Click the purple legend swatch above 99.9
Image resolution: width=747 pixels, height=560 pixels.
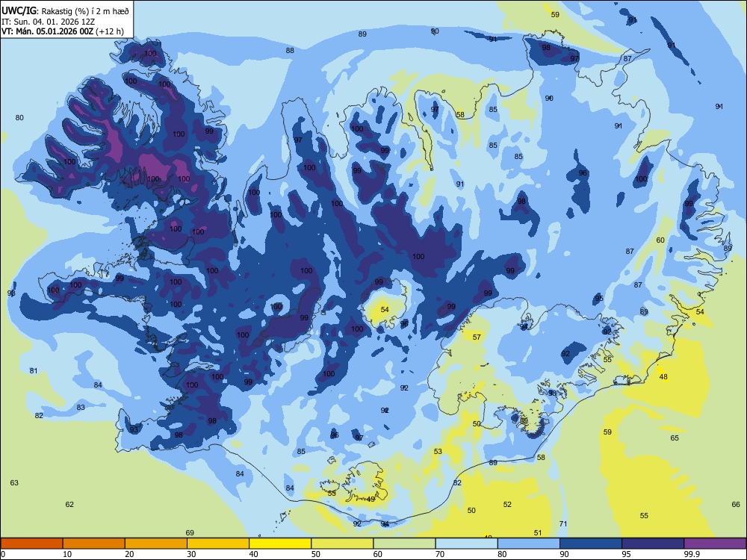[715, 544]
